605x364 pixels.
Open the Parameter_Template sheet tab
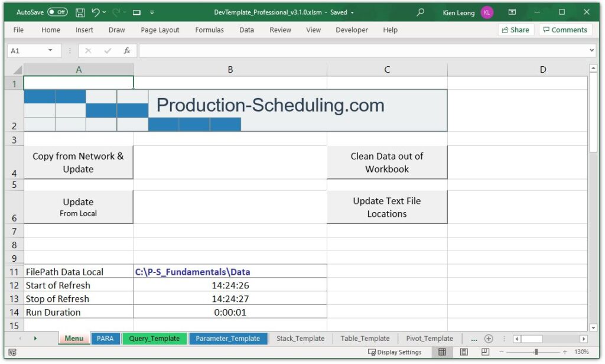tap(227, 339)
